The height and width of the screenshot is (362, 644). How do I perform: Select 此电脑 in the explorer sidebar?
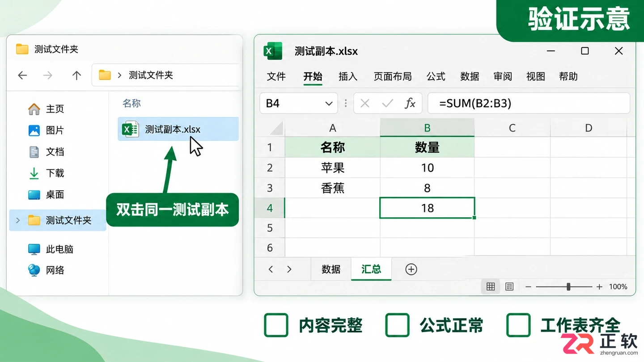click(x=51, y=249)
